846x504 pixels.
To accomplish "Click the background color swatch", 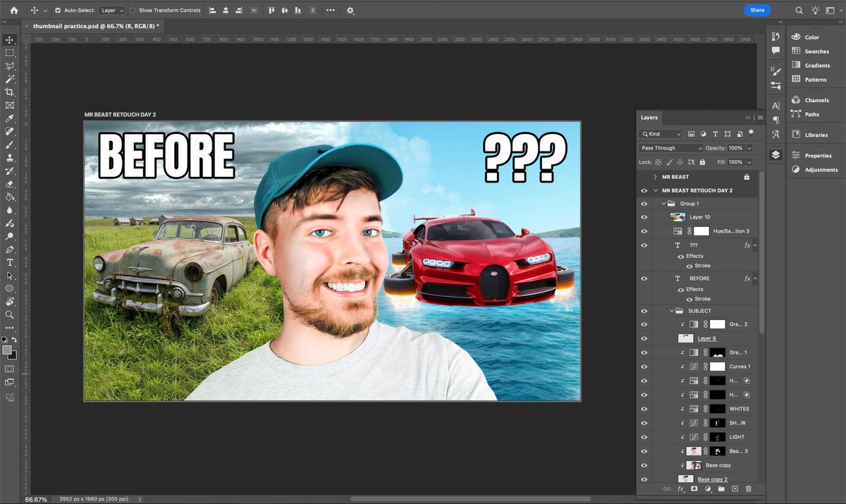I will pyautogui.click(x=12, y=355).
